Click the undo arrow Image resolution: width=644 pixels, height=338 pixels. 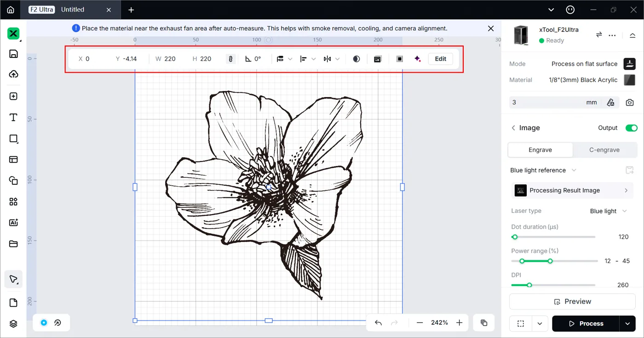378,323
